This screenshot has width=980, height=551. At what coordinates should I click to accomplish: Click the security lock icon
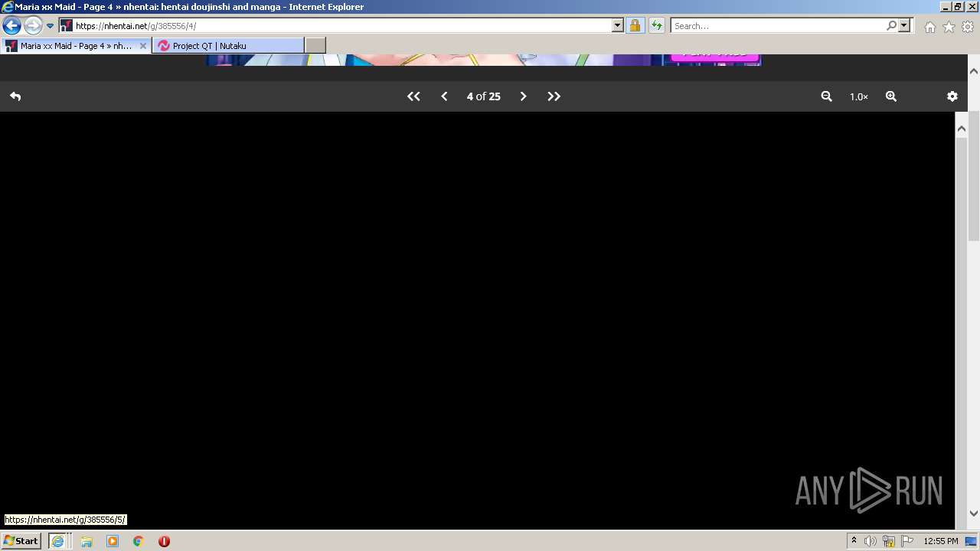[635, 25]
